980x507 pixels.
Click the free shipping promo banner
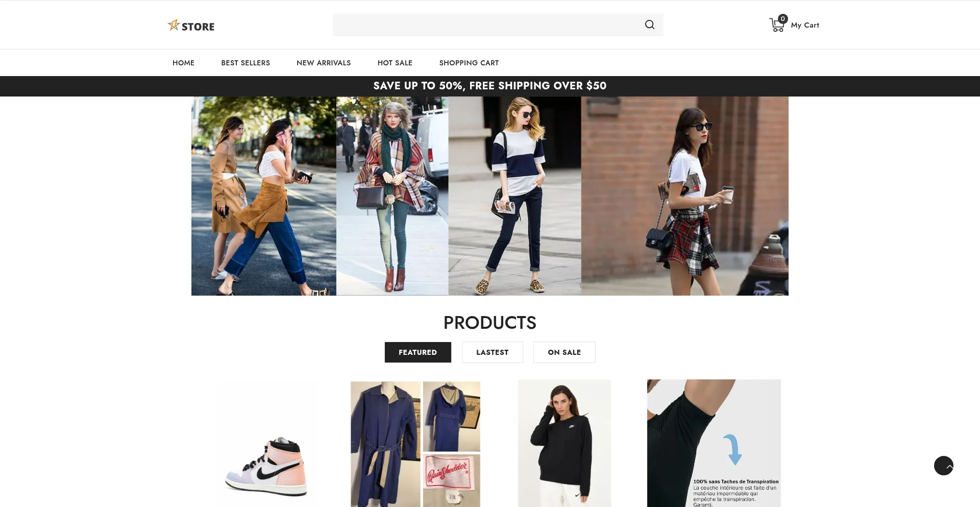click(489, 86)
